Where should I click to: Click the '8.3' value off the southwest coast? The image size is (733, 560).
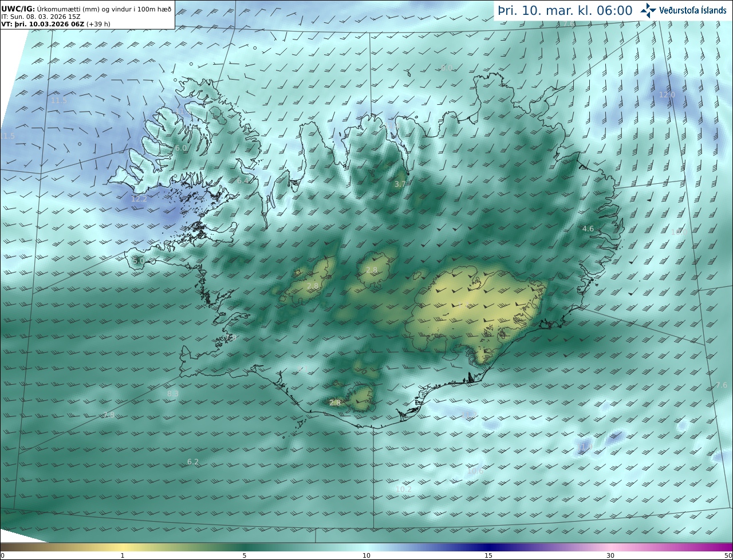[173, 394]
